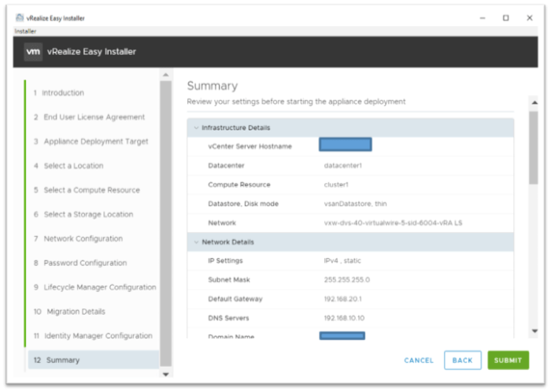Select End User License Agreement step
This screenshot has height=392, width=551.
click(x=94, y=117)
